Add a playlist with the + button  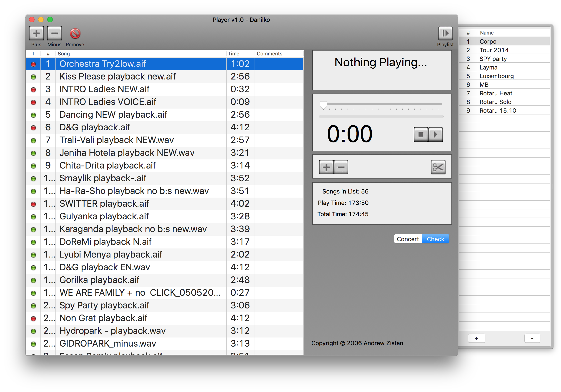(x=476, y=338)
